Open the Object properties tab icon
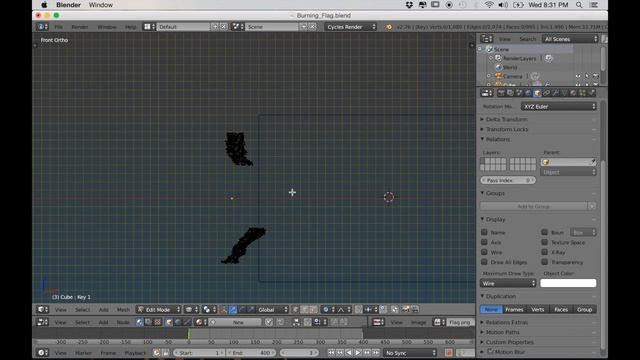 [537, 93]
